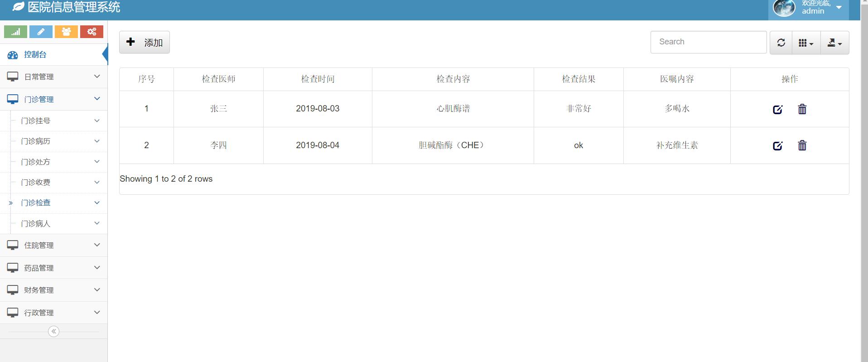Expand 门诊挂号 submenu
Viewport: 868px width, 362px height.
pos(53,121)
